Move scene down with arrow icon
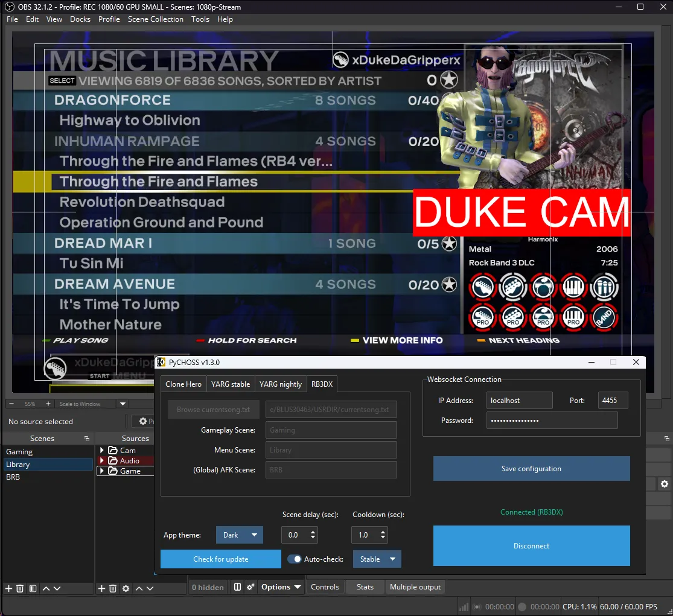The image size is (673, 616). pos(57,588)
